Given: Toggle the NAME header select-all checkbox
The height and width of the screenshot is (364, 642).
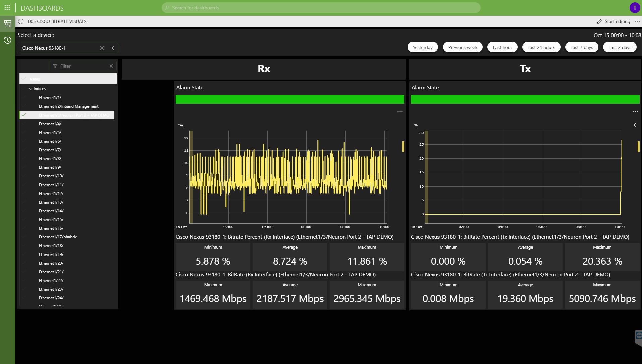Looking at the screenshot, I should (x=24, y=79).
